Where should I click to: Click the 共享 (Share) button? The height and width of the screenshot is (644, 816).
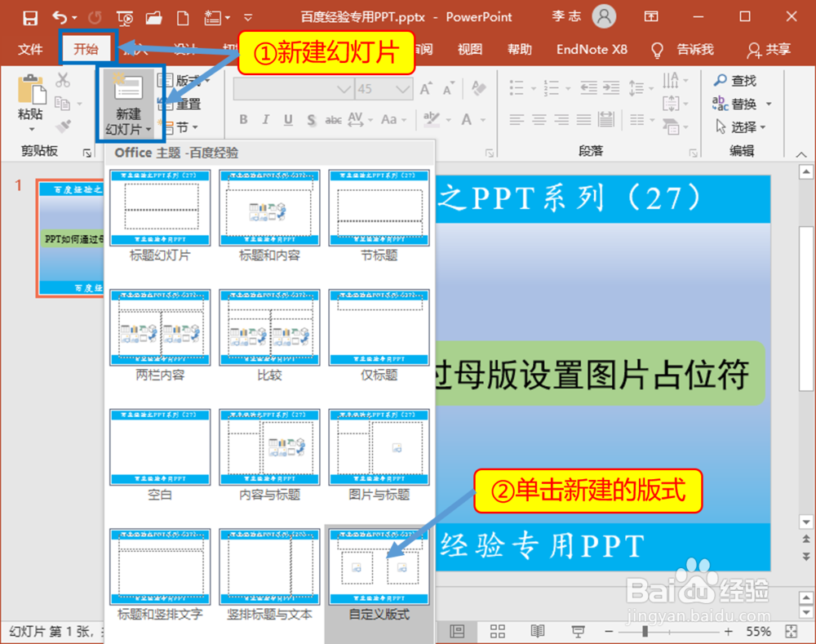[x=769, y=50]
